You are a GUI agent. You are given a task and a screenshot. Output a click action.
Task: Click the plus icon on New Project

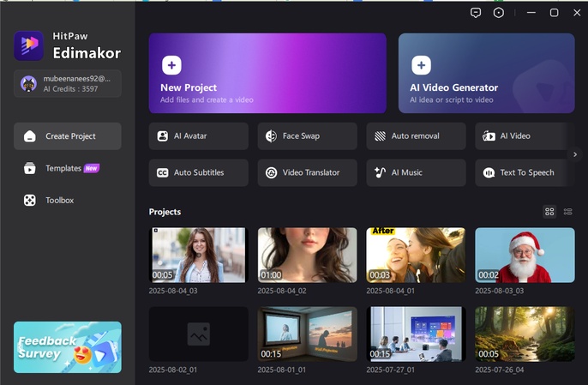171,65
